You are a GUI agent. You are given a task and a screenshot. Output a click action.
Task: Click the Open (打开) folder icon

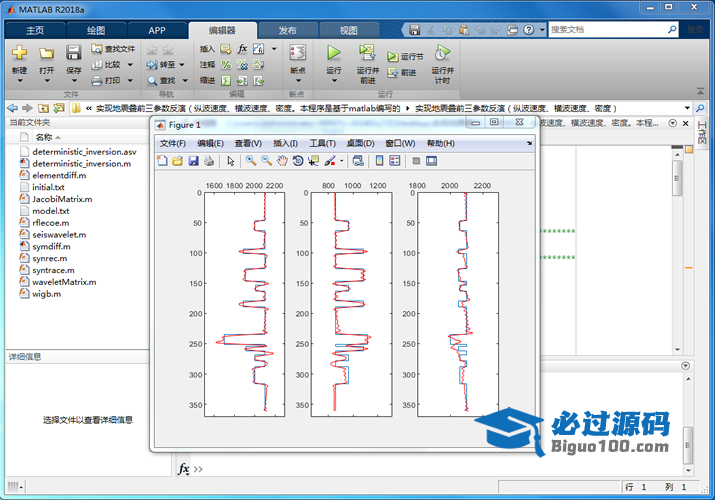(46, 53)
